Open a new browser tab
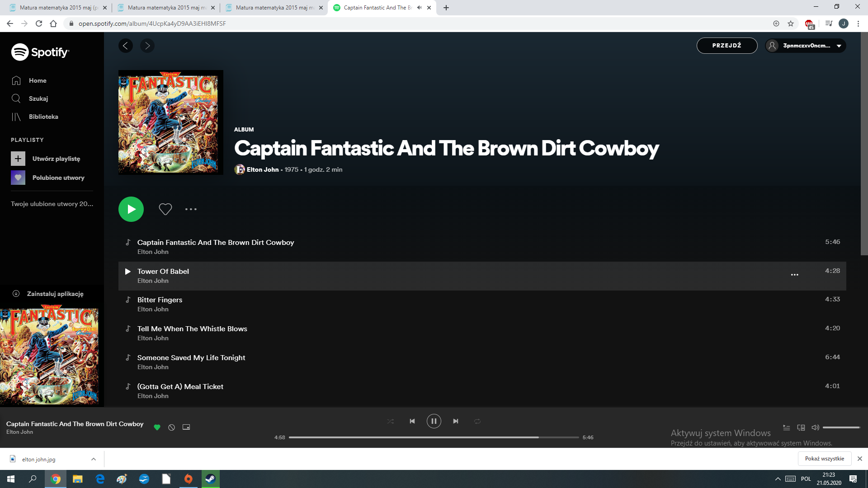Screen dimensions: 868x488 click(x=446, y=8)
